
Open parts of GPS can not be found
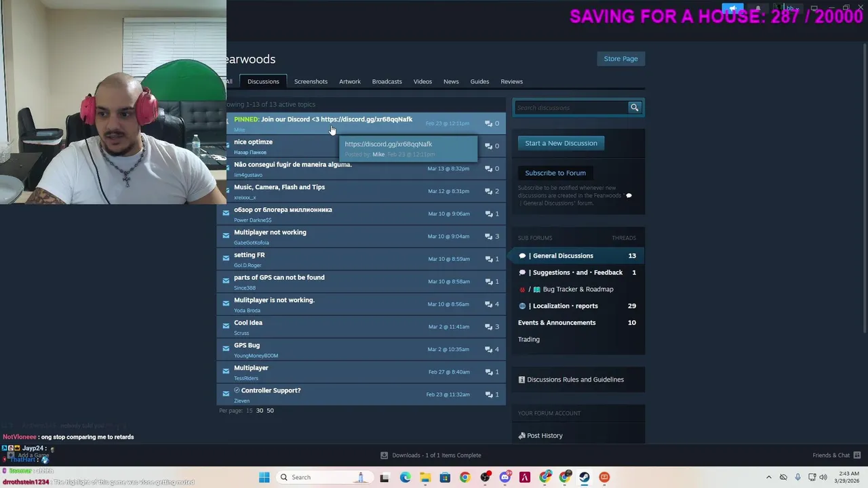tap(279, 277)
